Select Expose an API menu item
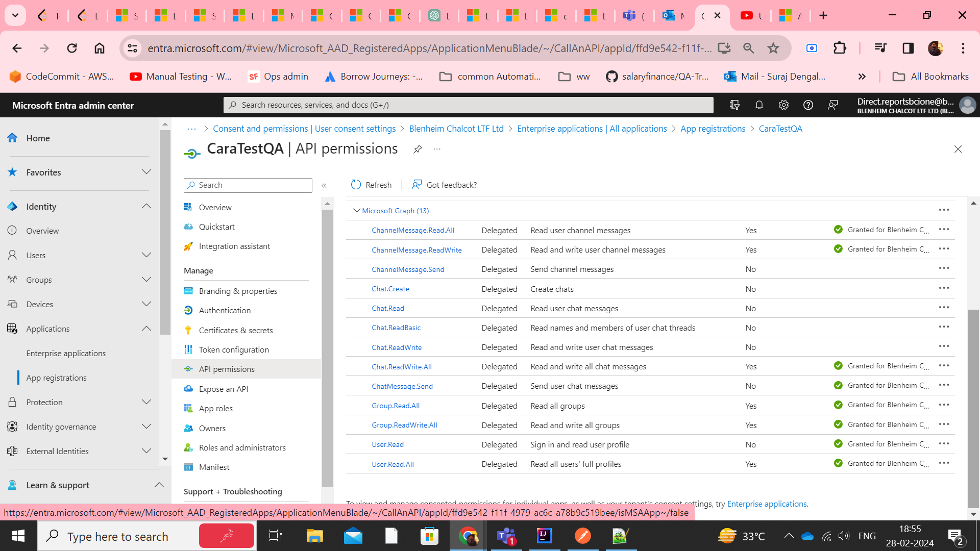 [x=223, y=389]
